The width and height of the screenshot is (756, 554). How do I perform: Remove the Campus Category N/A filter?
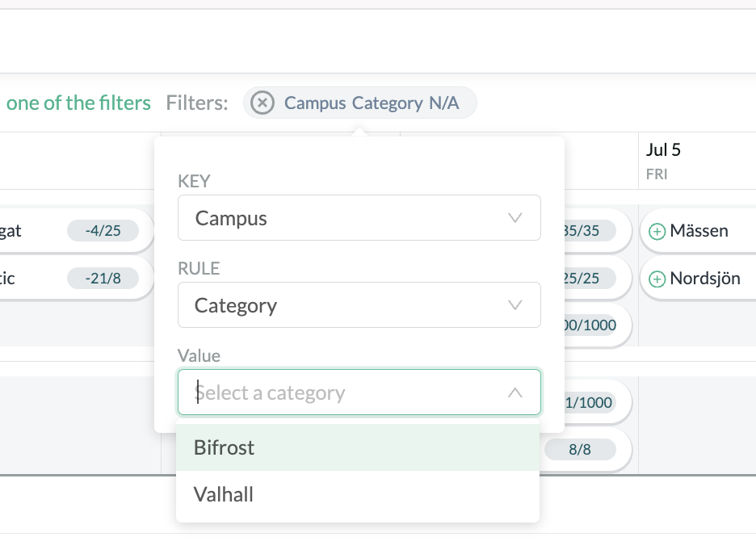pyautogui.click(x=262, y=103)
